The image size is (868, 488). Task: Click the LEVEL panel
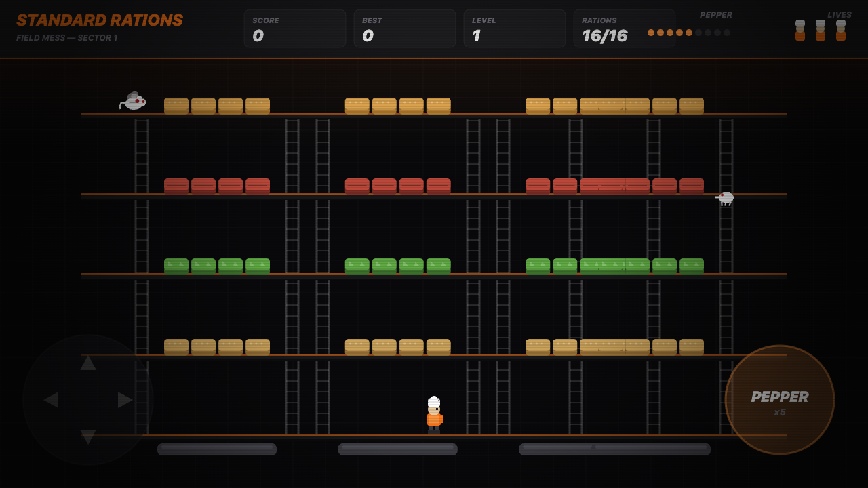(515, 28)
